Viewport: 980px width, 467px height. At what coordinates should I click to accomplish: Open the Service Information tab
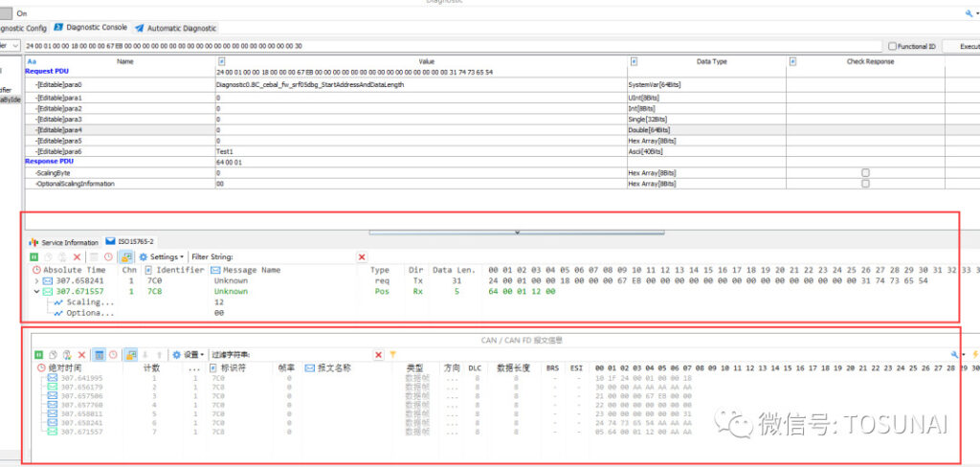tap(63, 242)
